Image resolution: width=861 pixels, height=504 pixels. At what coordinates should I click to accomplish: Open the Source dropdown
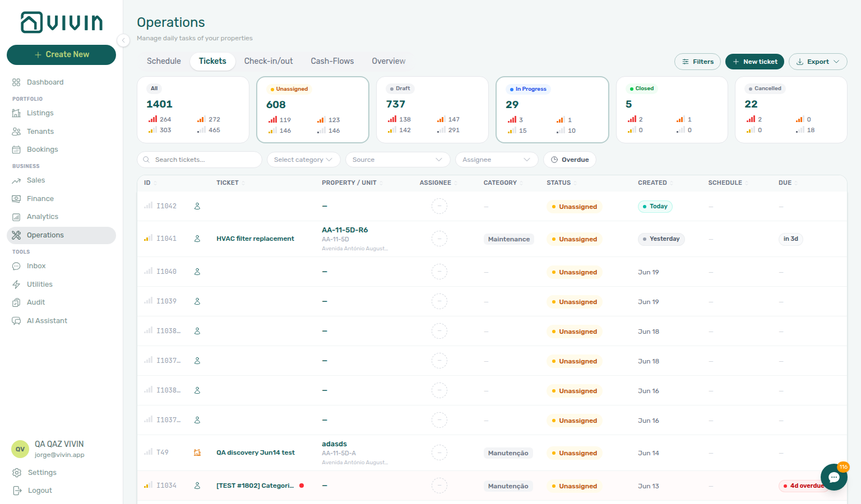click(397, 160)
